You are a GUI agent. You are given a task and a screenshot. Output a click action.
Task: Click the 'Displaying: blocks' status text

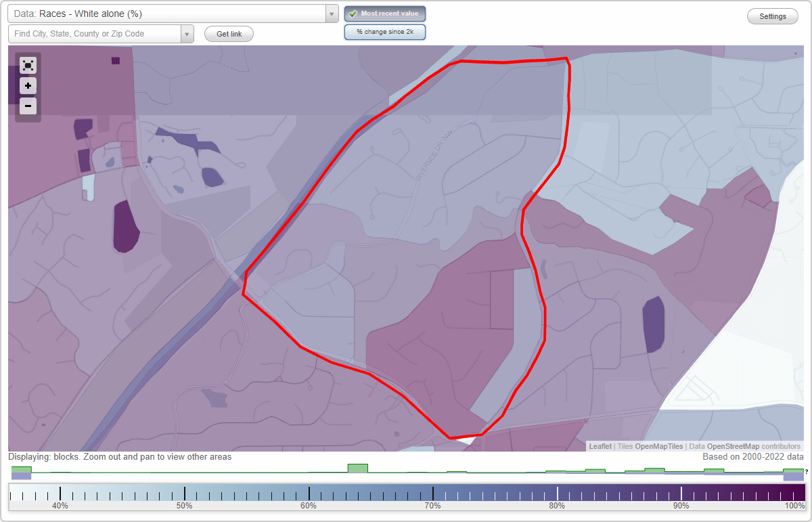pos(120,457)
